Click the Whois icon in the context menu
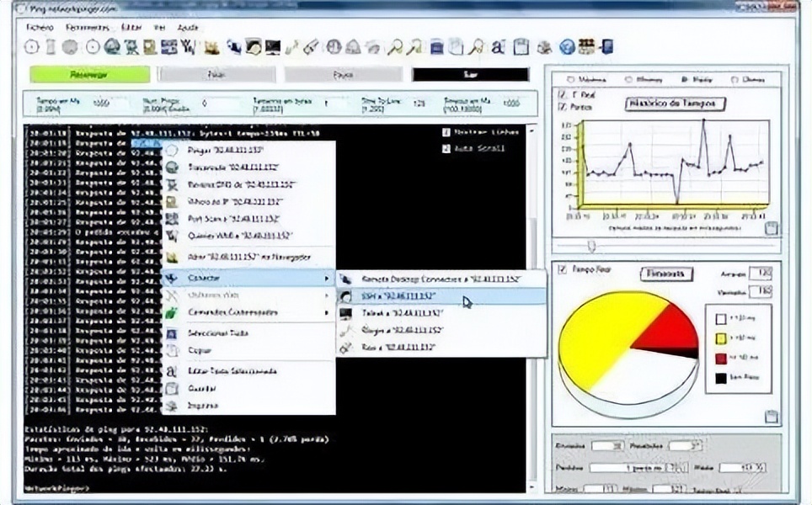This screenshot has height=505, width=812. click(x=173, y=202)
